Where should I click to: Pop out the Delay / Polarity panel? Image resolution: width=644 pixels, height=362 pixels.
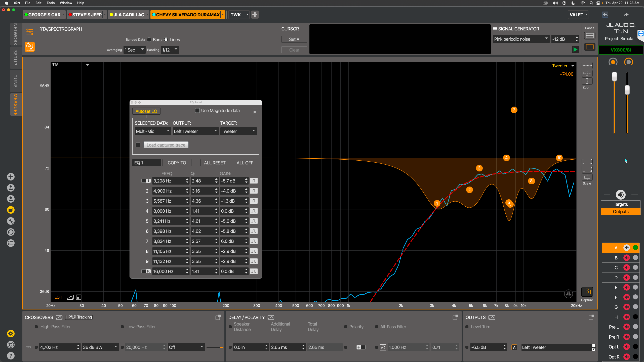[455, 317]
